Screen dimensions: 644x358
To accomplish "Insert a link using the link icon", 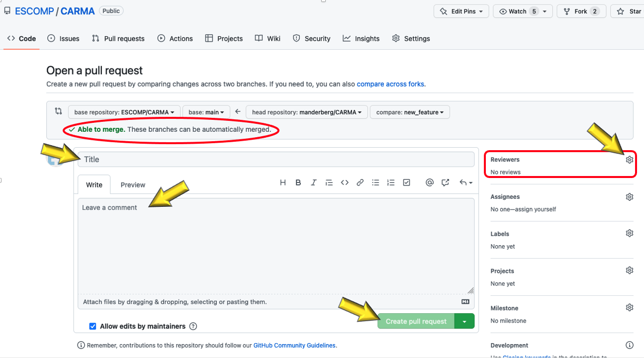I will (x=360, y=182).
